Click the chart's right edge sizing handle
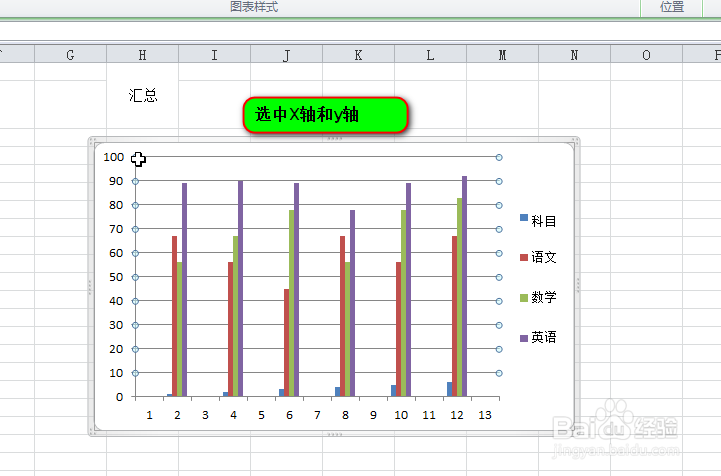The width and height of the screenshot is (721, 476). point(578,286)
